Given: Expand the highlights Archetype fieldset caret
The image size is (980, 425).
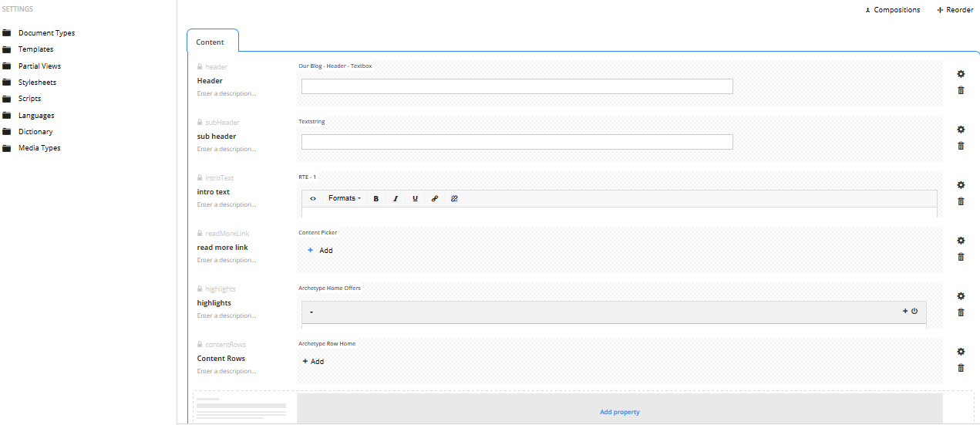Looking at the screenshot, I should click(311, 312).
